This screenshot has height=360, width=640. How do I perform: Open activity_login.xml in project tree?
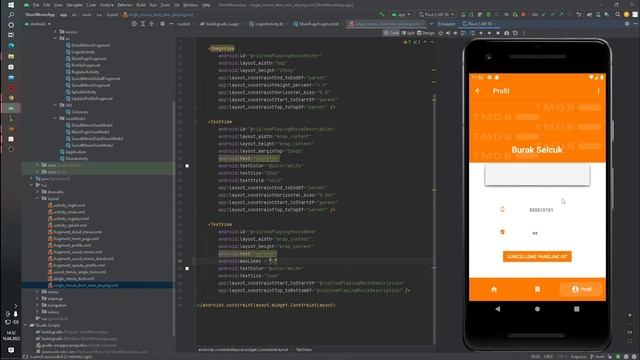(69, 205)
